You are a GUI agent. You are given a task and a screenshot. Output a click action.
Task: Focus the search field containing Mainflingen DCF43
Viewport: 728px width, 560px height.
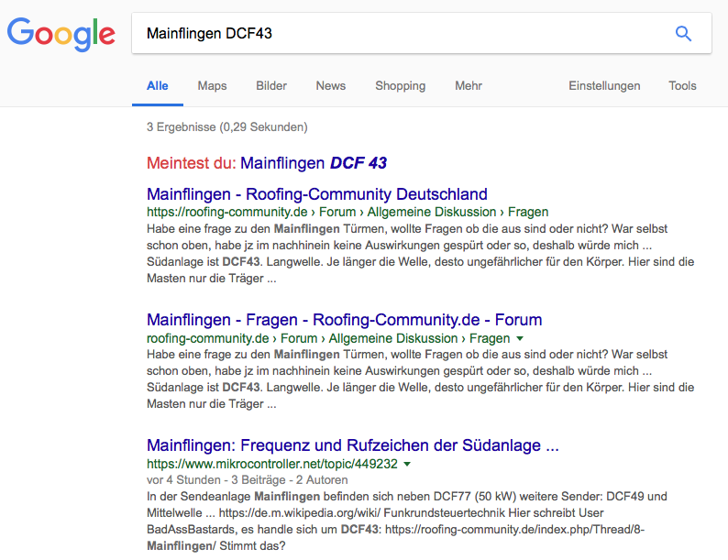[422, 33]
